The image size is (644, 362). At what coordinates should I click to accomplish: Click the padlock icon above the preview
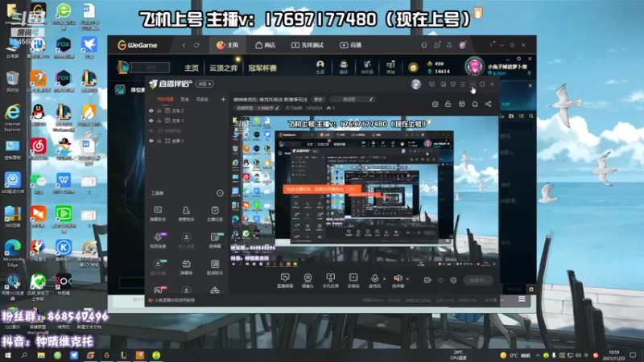448,105
